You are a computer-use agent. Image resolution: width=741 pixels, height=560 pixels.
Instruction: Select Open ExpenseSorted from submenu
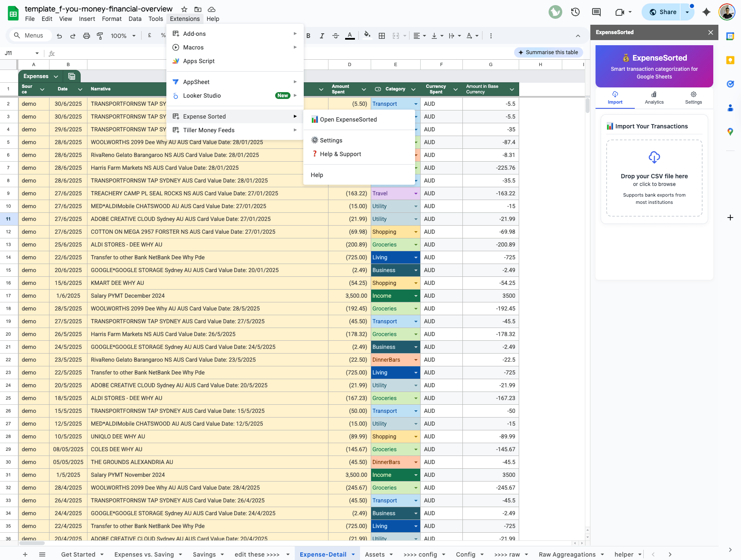pos(348,119)
